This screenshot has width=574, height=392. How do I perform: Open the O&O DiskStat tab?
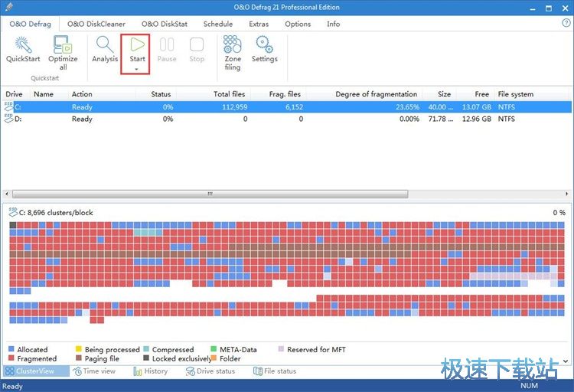click(165, 24)
